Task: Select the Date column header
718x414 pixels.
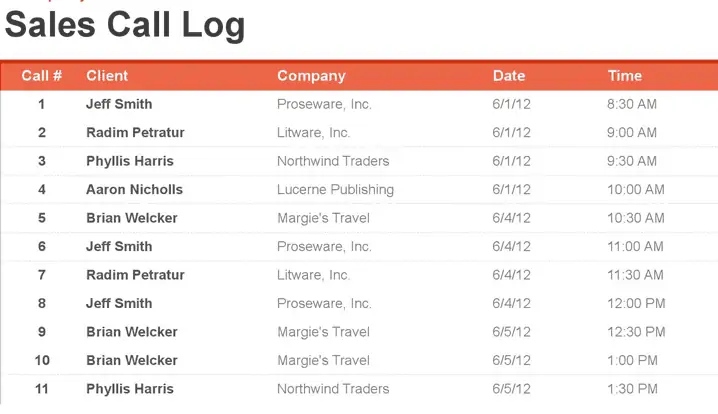Action: (x=509, y=76)
